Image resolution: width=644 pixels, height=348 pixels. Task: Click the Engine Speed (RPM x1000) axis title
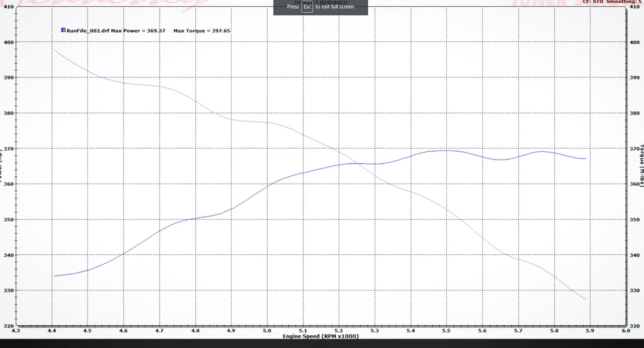[321, 336]
